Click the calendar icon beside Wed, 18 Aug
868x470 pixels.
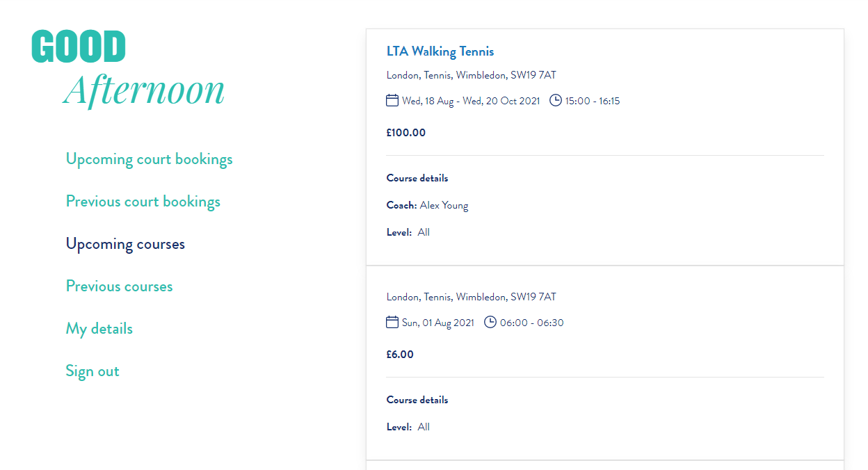pyautogui.click(x=392, y=101)
